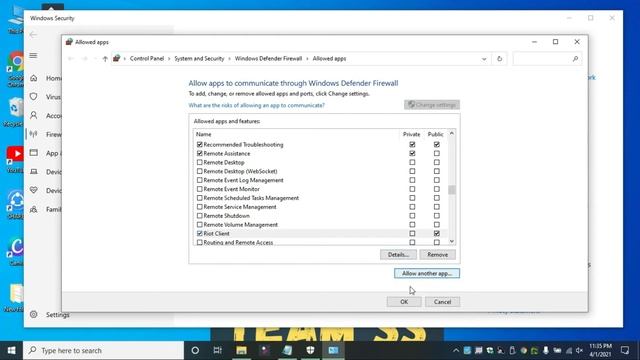Click the Control Panel breadcrumb

coord(147,59)
